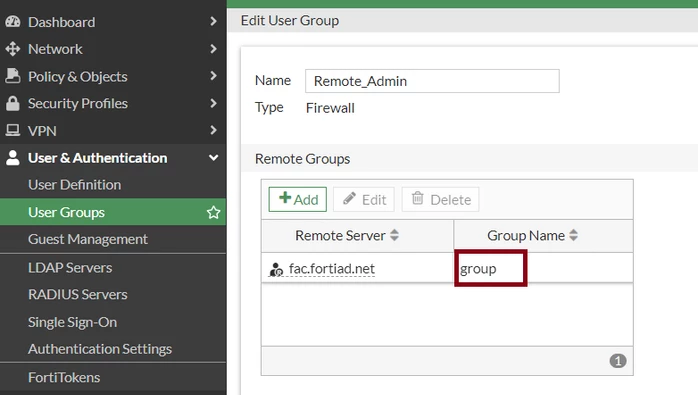Image resolution: width=698 pixels, height=395 pixels.
Task: Expand the Dashboard menu chevron
Action: coord(213,21)
